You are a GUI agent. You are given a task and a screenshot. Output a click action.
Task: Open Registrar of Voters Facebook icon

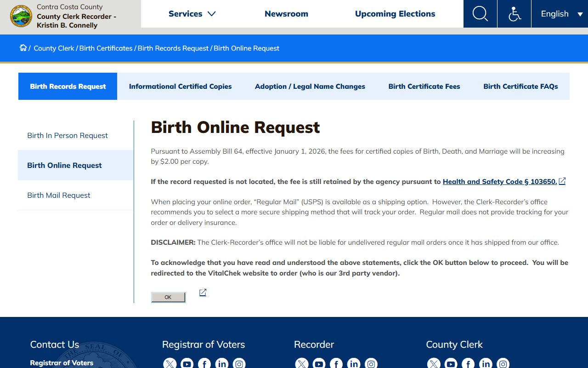tap(204, 364)
